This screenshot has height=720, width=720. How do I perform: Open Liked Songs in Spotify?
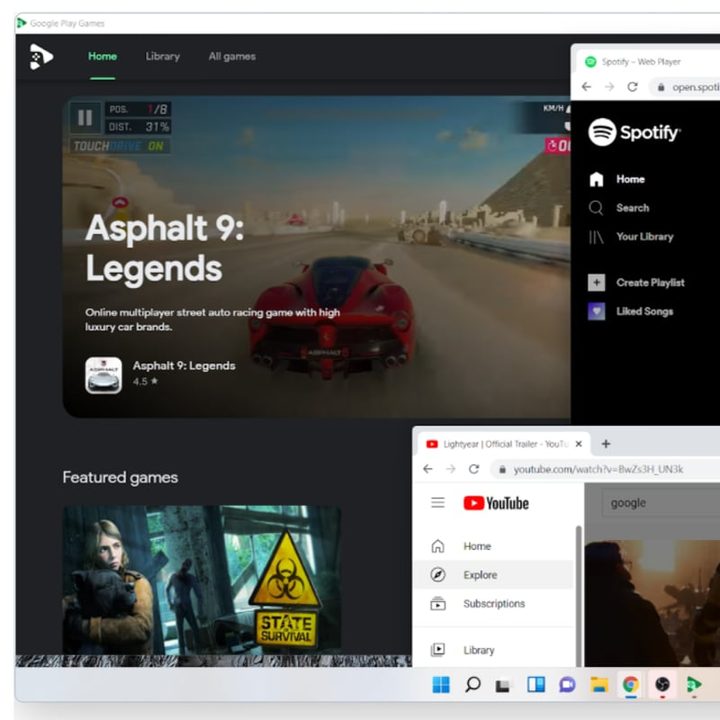[645, 311]
